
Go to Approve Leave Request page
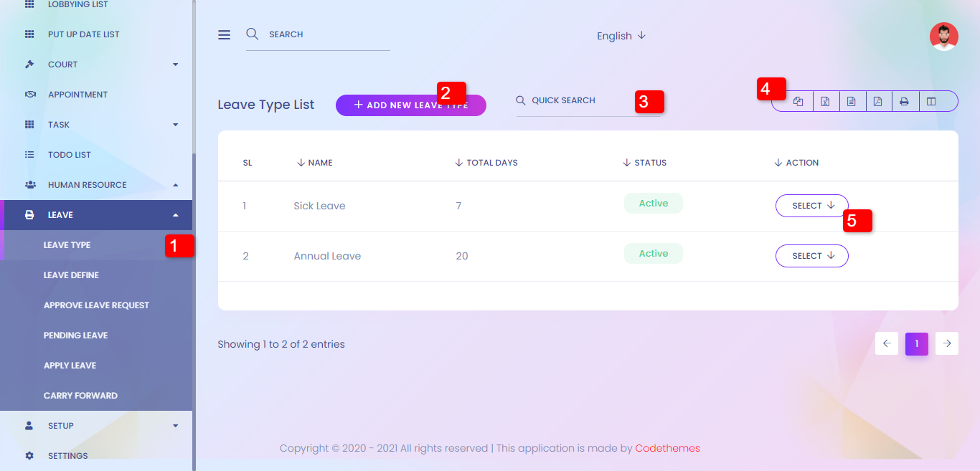[96, 305]
